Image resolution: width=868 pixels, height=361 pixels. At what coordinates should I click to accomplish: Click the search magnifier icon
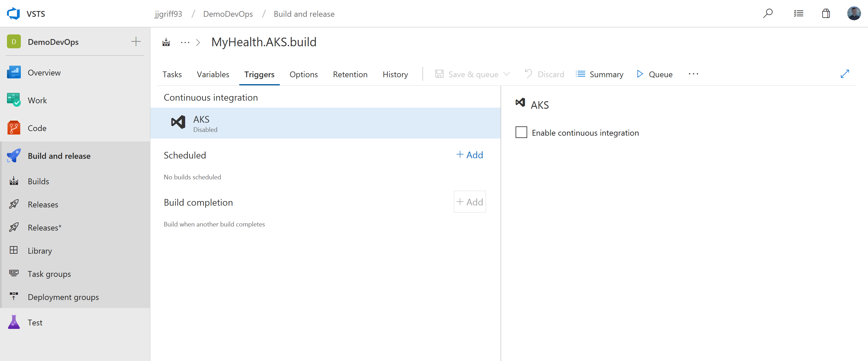(768, 14)
